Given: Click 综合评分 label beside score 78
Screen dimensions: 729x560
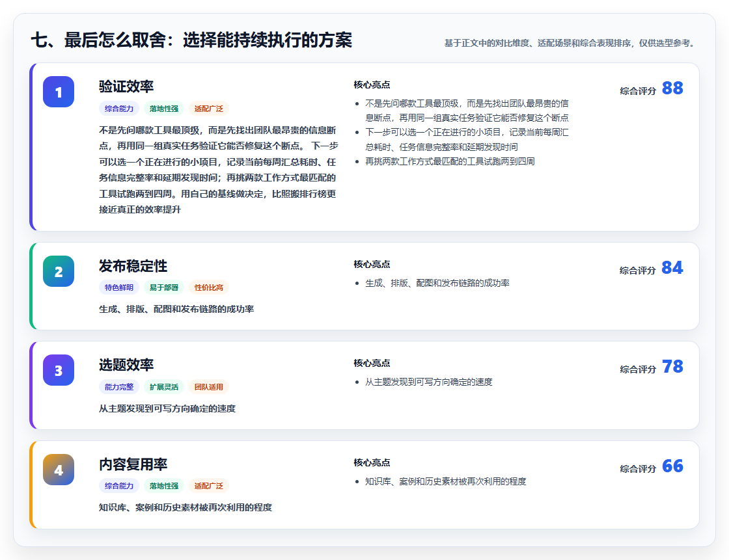Looking at the screenshot, I should pyautogui.click(x=638, y=369).
